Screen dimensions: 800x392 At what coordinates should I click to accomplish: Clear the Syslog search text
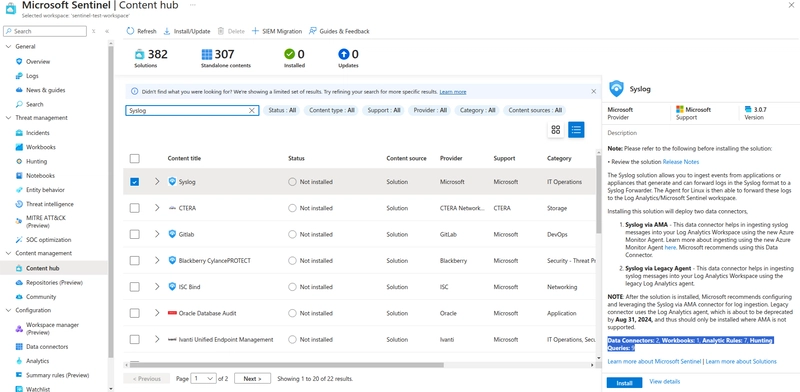[x=252, y=110]
